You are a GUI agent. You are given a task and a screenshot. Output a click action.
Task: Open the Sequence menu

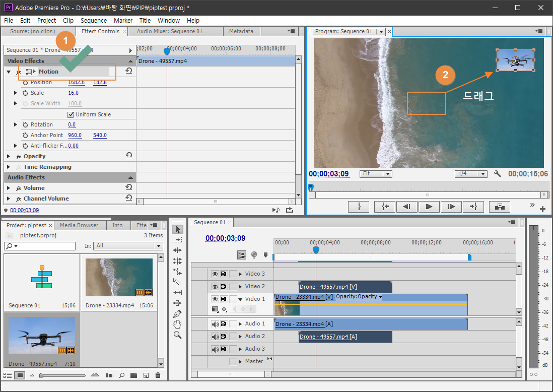94,21
